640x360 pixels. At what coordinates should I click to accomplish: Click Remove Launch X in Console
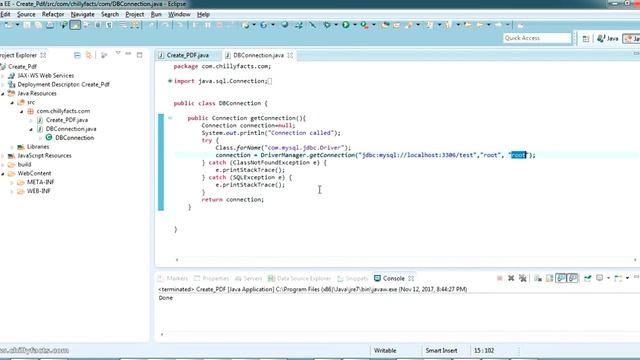(511, 278)
